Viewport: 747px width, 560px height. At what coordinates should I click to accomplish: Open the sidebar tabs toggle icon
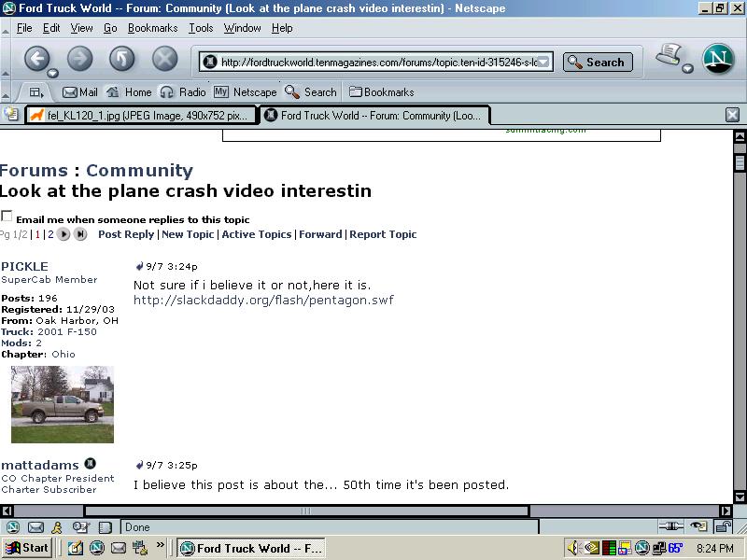pos(35,92)
